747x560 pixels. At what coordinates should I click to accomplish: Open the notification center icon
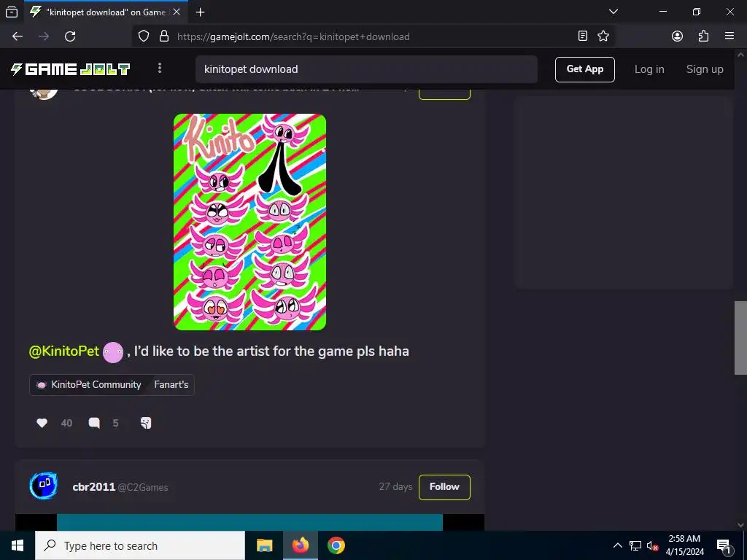point(724,545)
